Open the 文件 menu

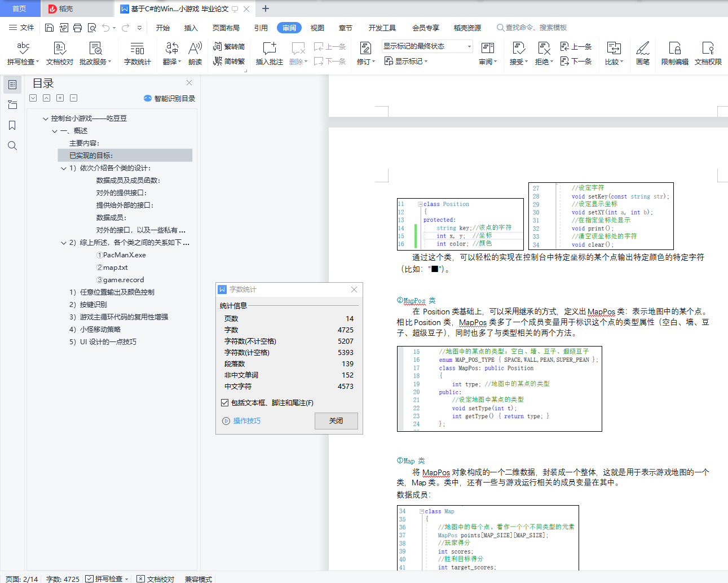[x=21, y=28]
